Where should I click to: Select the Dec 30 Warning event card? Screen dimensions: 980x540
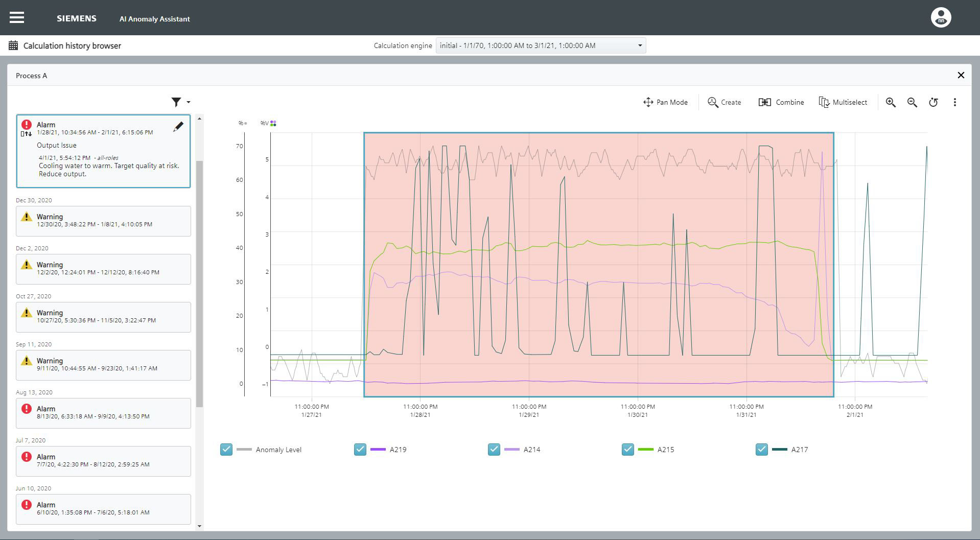tap(103, 221)
